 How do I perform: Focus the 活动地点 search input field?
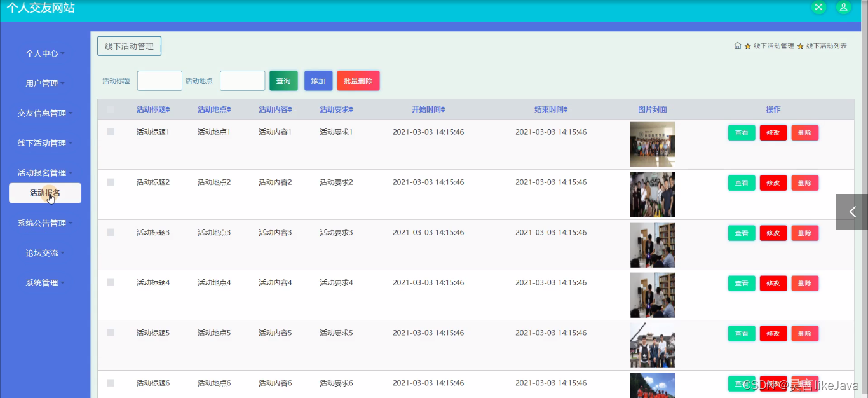click(x=242, y=81)
